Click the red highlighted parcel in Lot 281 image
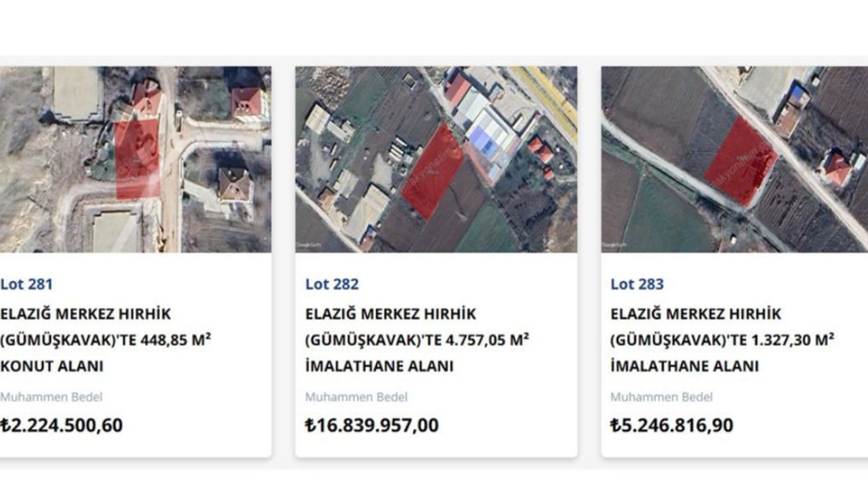The width and height of the screenshot is (868, 488). 138,159
